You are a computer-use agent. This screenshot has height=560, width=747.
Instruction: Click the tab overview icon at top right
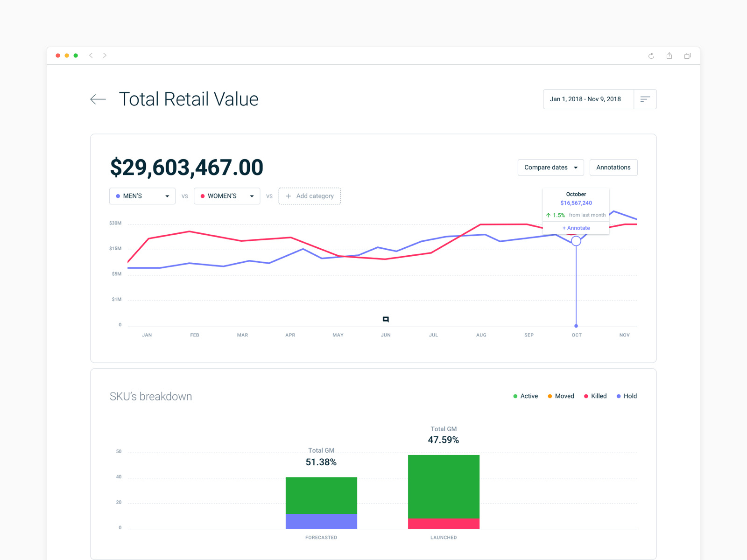pyautogui.click(x=687, y=56)
